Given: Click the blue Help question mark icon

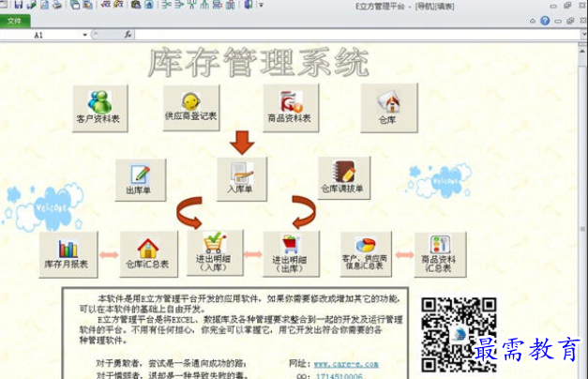Looking at the screenshot, I should pyautogui.click(x=545, y=21).
